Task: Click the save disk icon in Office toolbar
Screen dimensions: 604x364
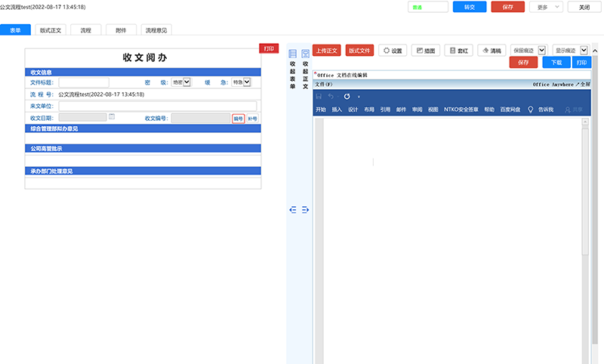Action: tap(319, 97)
